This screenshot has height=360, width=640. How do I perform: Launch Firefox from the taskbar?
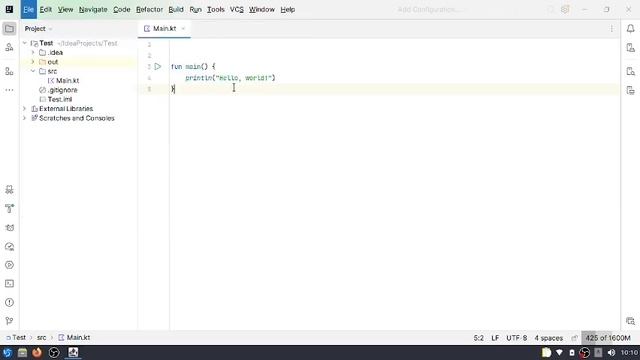[x=37, y=352]
